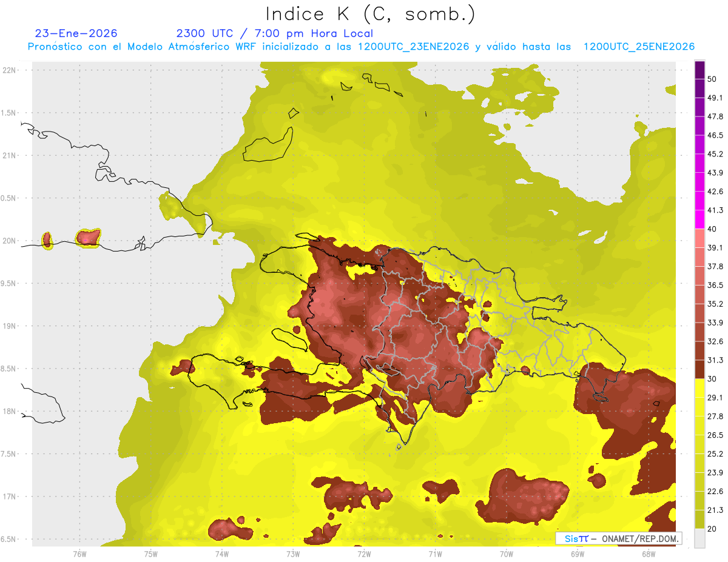This screenshot has width=728, height=562.
Task: Click the latitude axis label "20N"
Action: click(x=9, y=241)
